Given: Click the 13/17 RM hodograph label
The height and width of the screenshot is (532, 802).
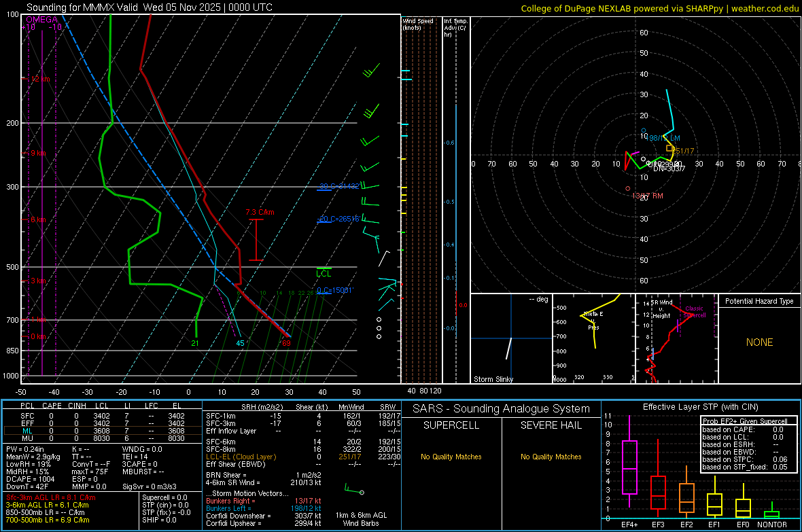Looking at the screenshot, I should point(648,196).
